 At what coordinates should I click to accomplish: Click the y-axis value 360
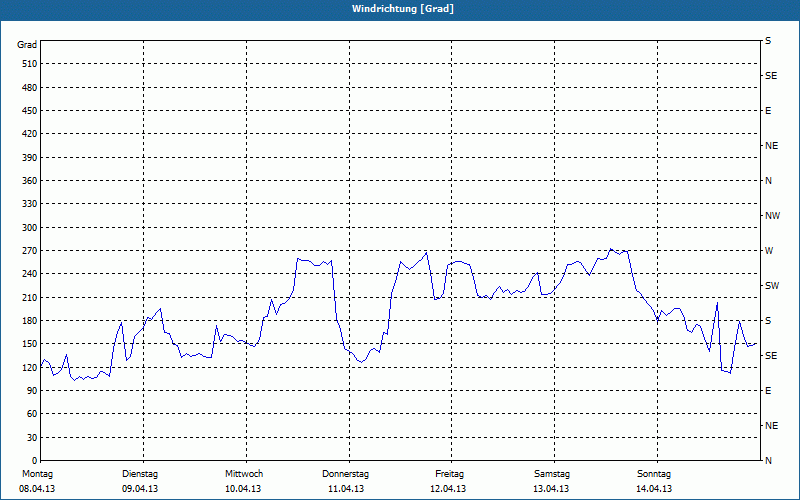click(29, 181)
